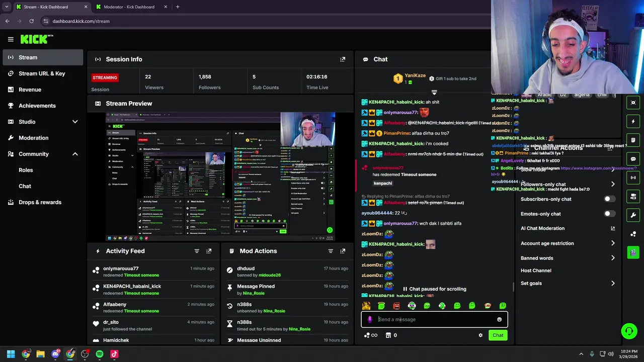Click the green clapperboard icon in right sidebar
This screenshot has height=362, width=644.
633,252
